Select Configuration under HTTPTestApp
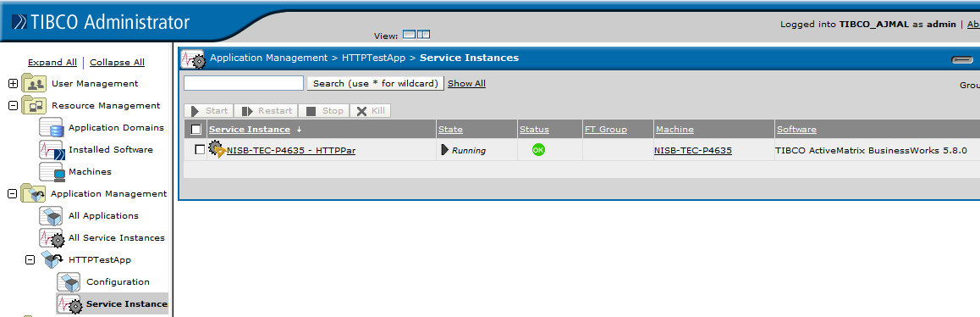980x317 pixels. pos(118,282)
